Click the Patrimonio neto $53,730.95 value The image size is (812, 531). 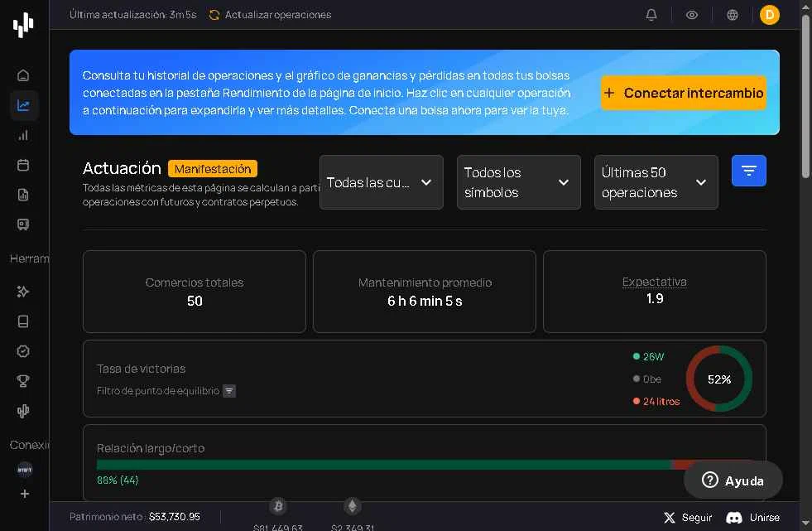[x=175, y=516]
